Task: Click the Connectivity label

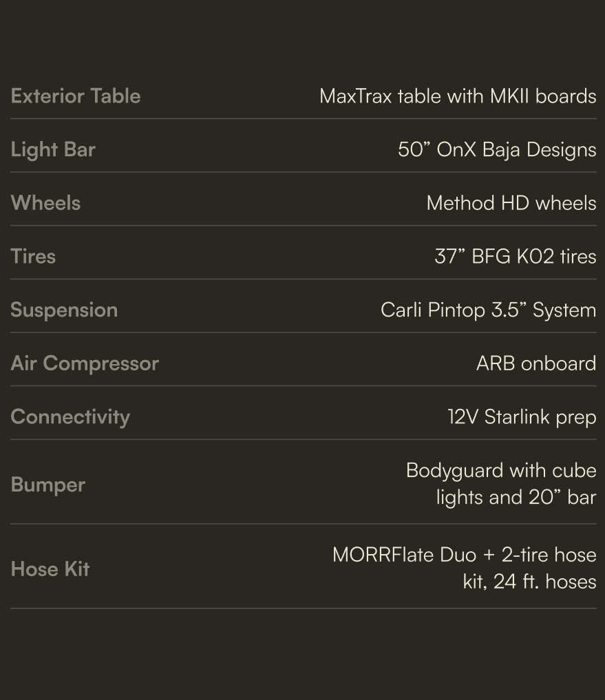Action: pyautogui.click(x=70, y=417)
